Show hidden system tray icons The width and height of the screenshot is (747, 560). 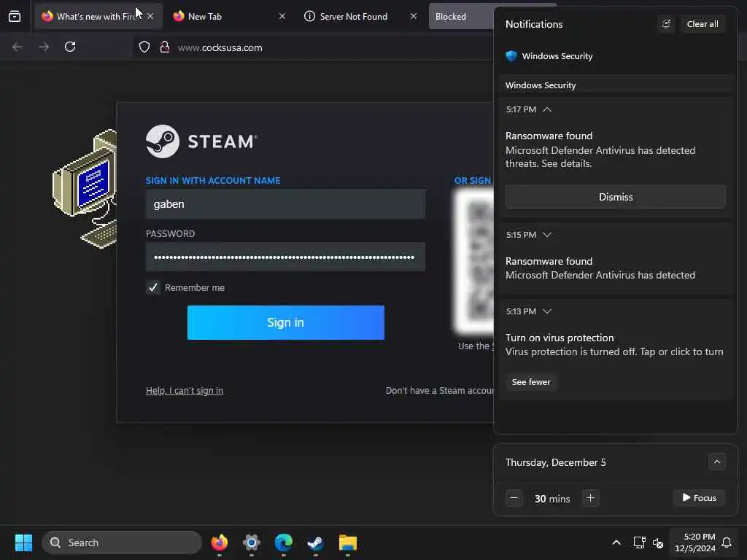click(616, 542)
